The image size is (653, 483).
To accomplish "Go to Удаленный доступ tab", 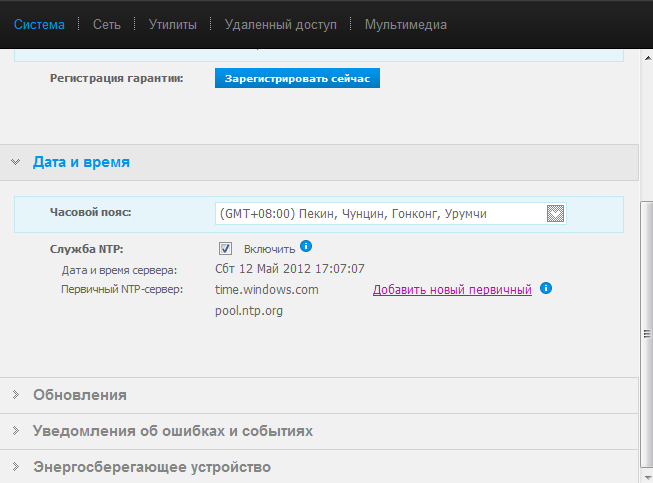I will point(280,25).
